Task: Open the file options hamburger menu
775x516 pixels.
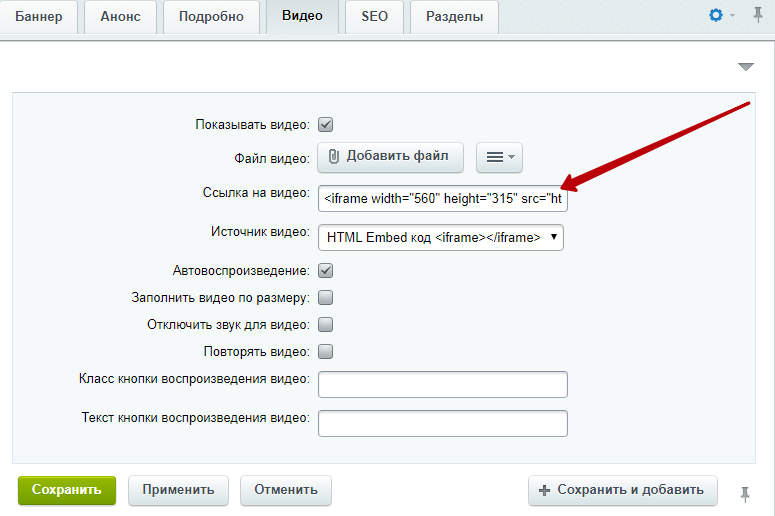Action: (499, 157)
